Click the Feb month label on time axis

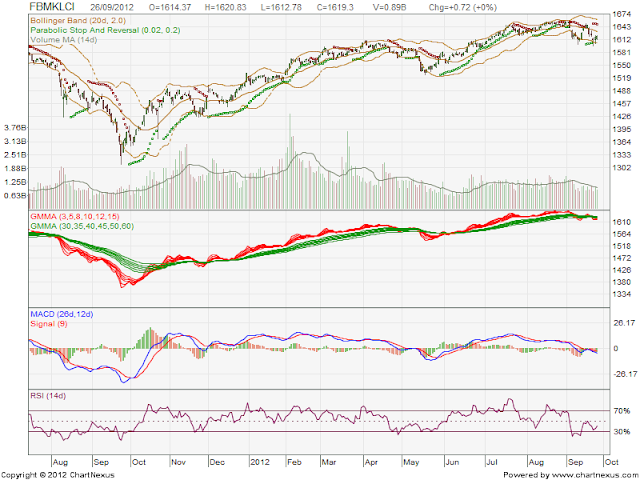[294, 462]
